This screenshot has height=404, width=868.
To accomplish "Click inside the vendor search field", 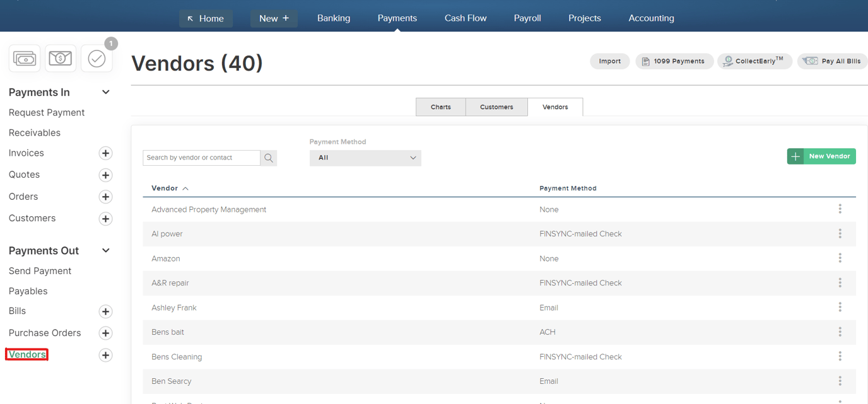I will tap(202, 158).
